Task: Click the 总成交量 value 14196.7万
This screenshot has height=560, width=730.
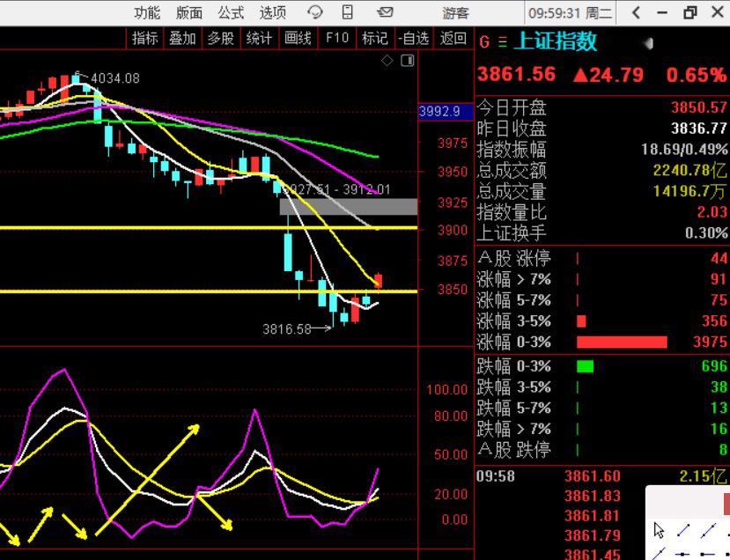Action: pos(689,191)
